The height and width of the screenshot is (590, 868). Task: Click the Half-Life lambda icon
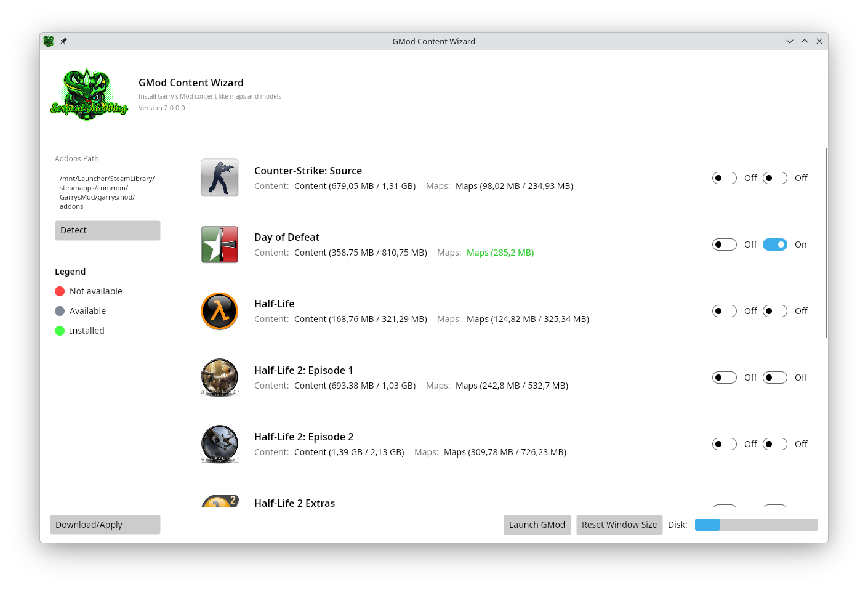point(220,311)
